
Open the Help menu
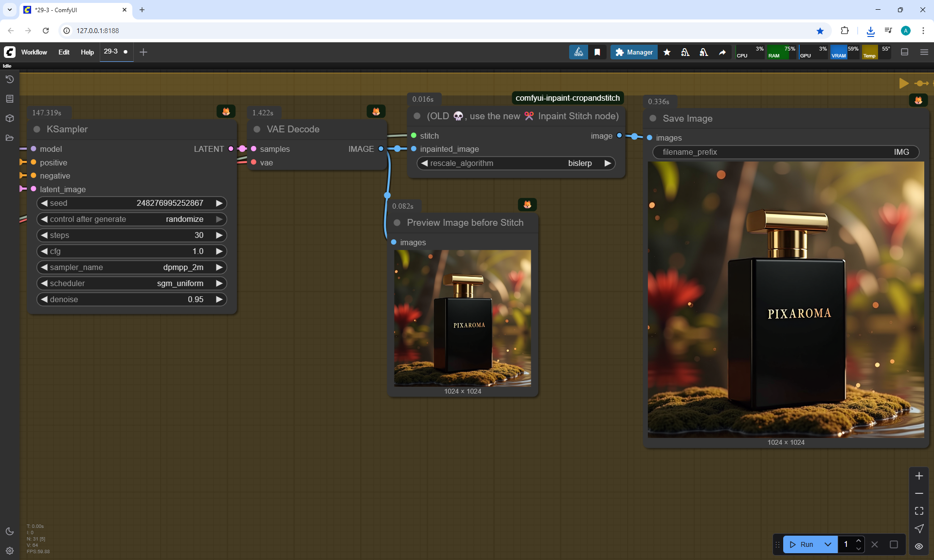(x=87, y=52)
